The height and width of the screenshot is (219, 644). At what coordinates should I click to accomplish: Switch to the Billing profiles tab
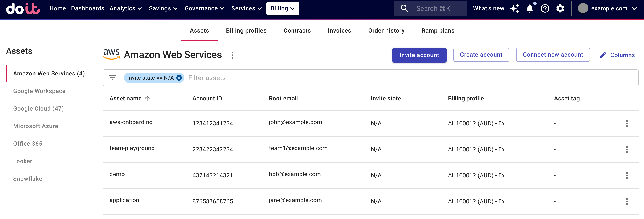click(x=246, y=30)
